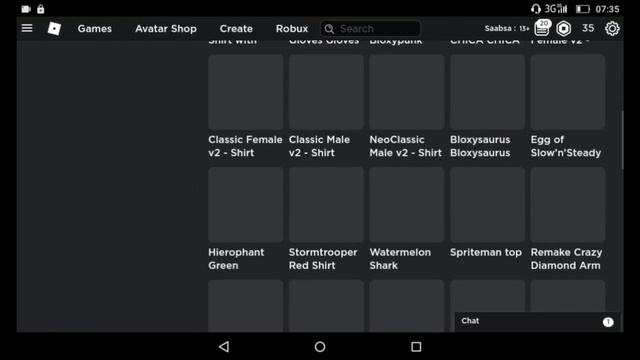Screen dimensions: 640x360
Task: Select Spriteman top thumbnail
Action: coord(487,204)
